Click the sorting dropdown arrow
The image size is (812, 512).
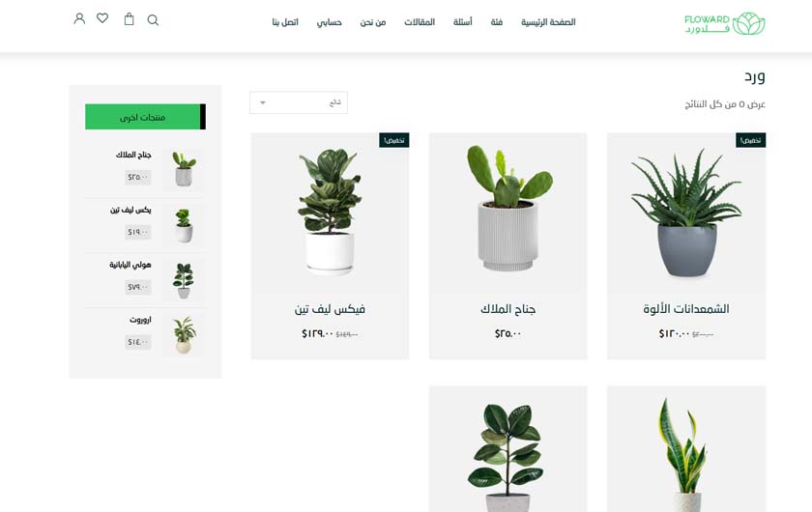point(263,102)
